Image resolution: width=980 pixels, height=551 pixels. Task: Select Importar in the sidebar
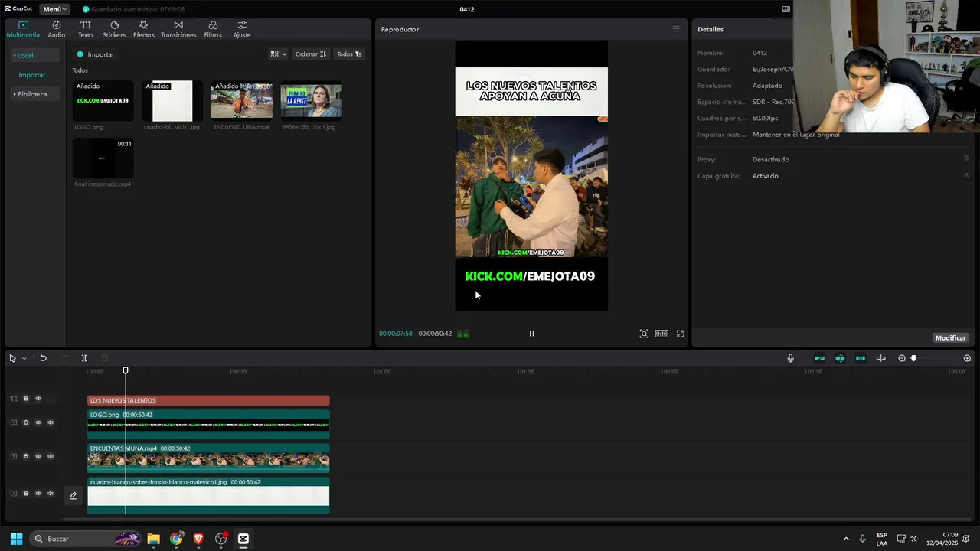(x=32, y=75)
